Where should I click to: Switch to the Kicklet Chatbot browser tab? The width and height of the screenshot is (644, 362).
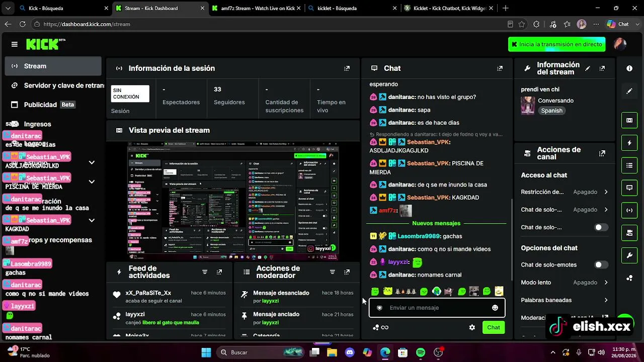pyautogui.click(x=448, y=8)
